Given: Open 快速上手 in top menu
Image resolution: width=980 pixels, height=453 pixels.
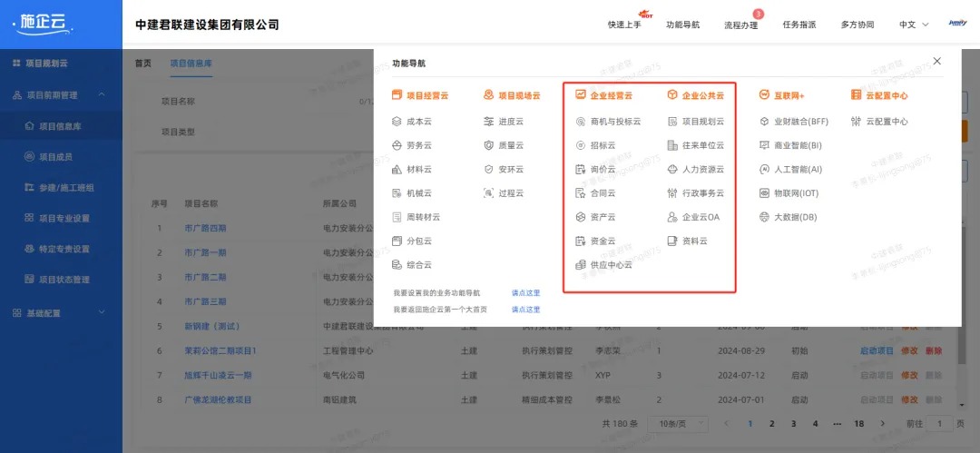Looking at the screenshot, I should tap(624, 25).
